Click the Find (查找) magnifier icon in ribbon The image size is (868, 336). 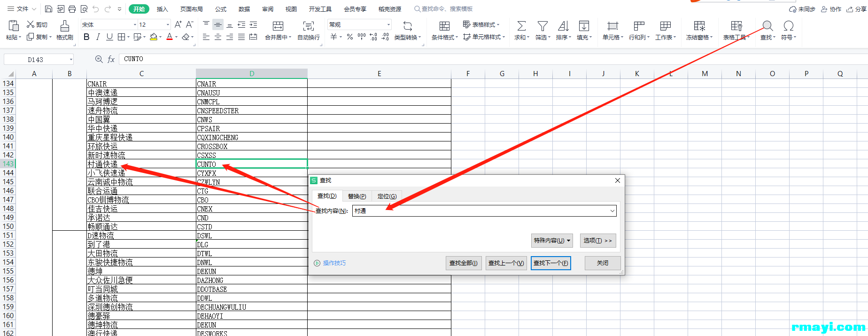767,26
